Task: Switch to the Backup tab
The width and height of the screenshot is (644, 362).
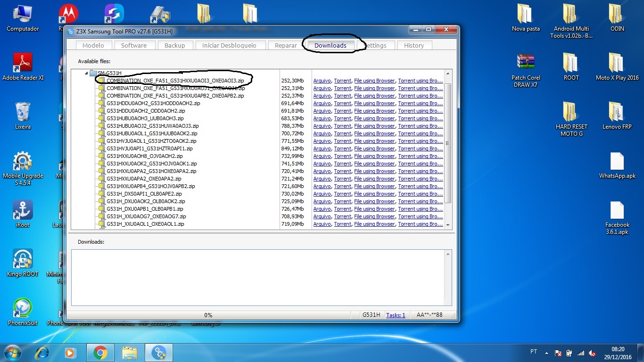Action: point(175,45)
